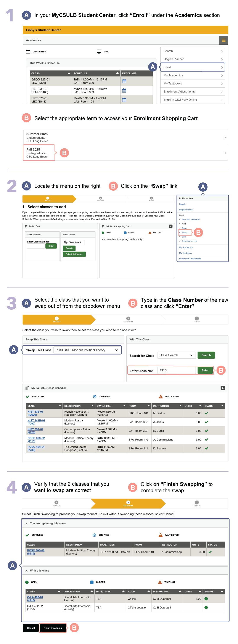The image size is (238, 644).
Task: Click the My Fall 2024 Class Schedule calendar icon
Action: [x=27, y=388]
